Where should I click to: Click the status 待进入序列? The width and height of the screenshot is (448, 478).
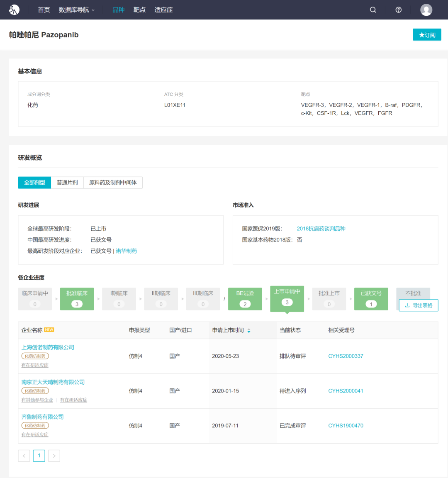click(292, 391)
